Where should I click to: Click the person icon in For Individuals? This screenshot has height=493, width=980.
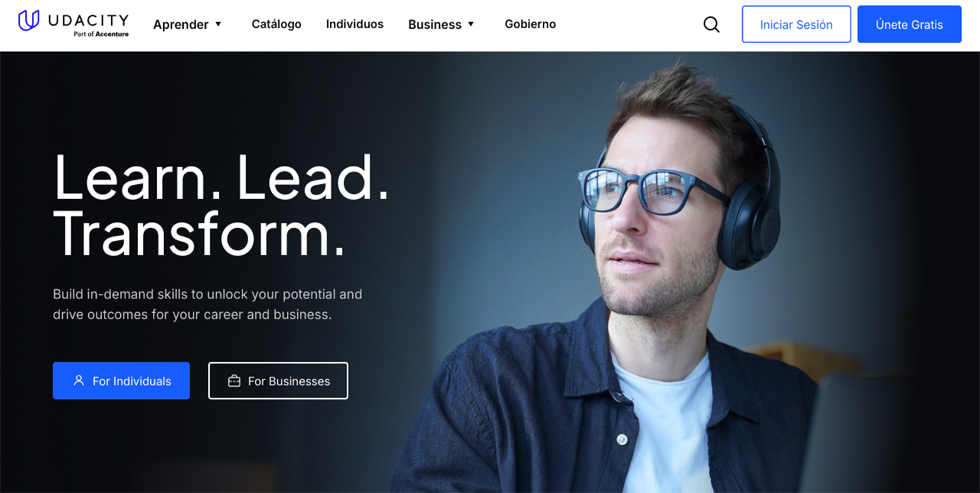(x=79, y=380)
